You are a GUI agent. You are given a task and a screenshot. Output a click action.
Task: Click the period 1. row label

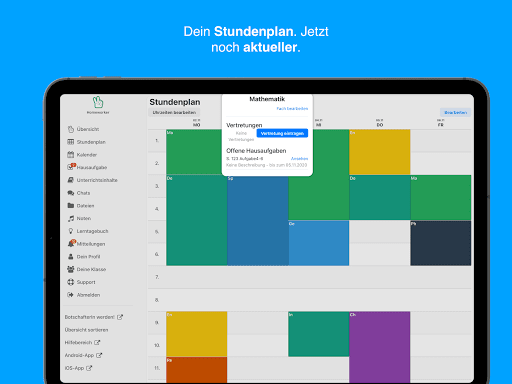157,141
